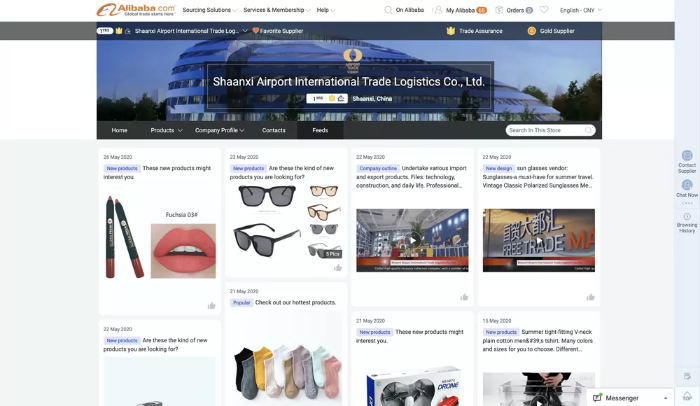Viewport: 700px width, 406px height.
Task: Open the Orders clipboard icon
Action: (499, 10)
